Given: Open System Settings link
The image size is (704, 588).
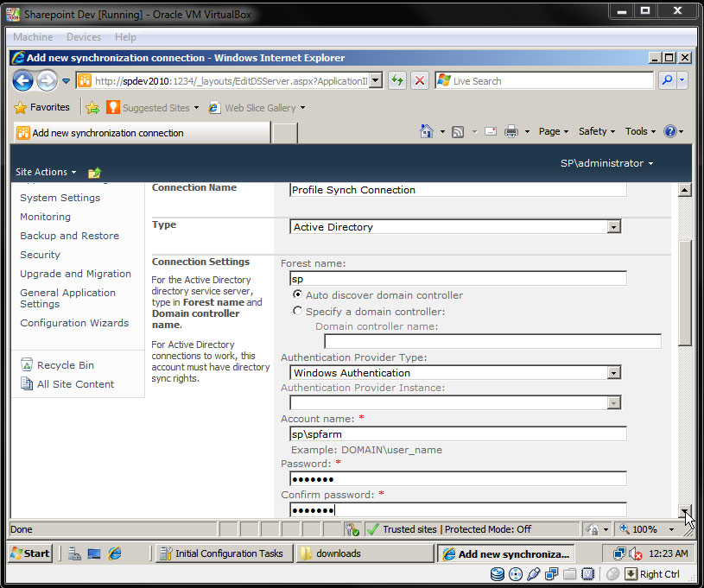Looking at the screenshot, I should [60, 198].
